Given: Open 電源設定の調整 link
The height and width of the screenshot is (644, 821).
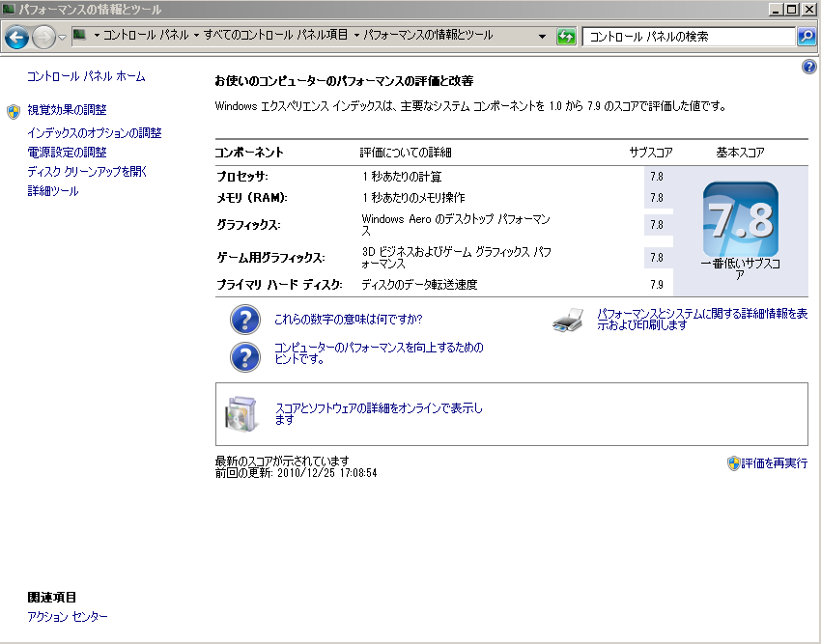Looking at the screenshot, I should (67, 153).
